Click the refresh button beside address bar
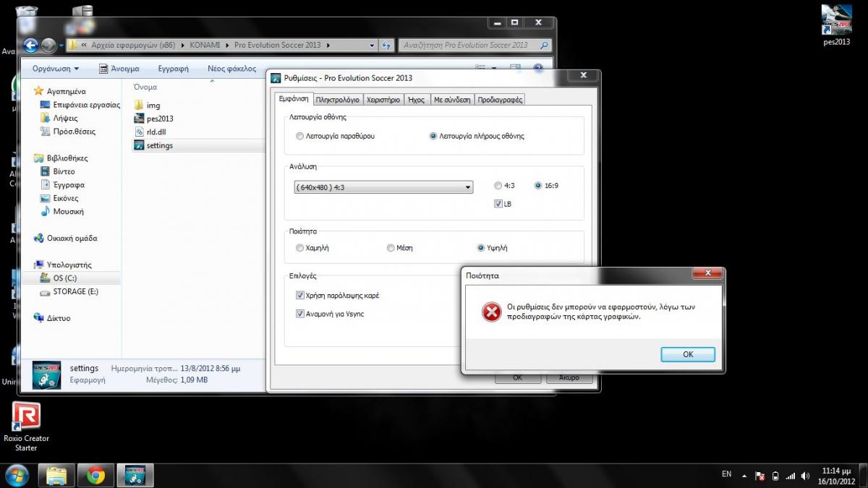Viewport: 868px width, 488px height. pyautogui.click(x=386, y=45)
